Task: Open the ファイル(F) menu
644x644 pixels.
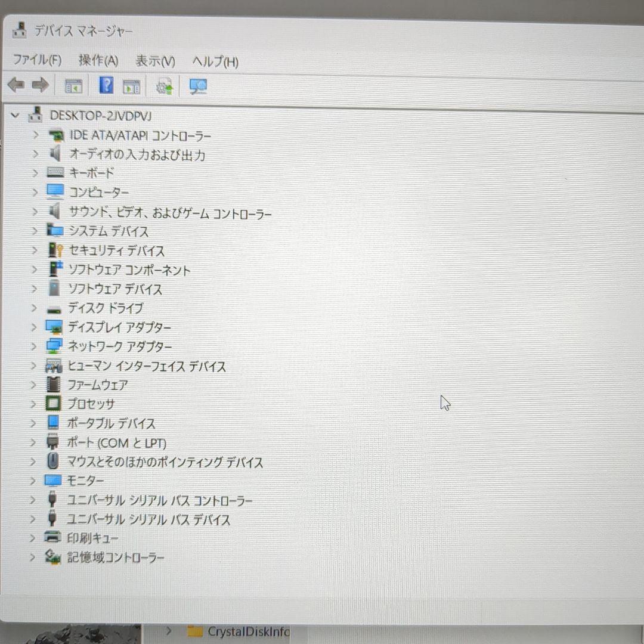Action: point(37,61)
